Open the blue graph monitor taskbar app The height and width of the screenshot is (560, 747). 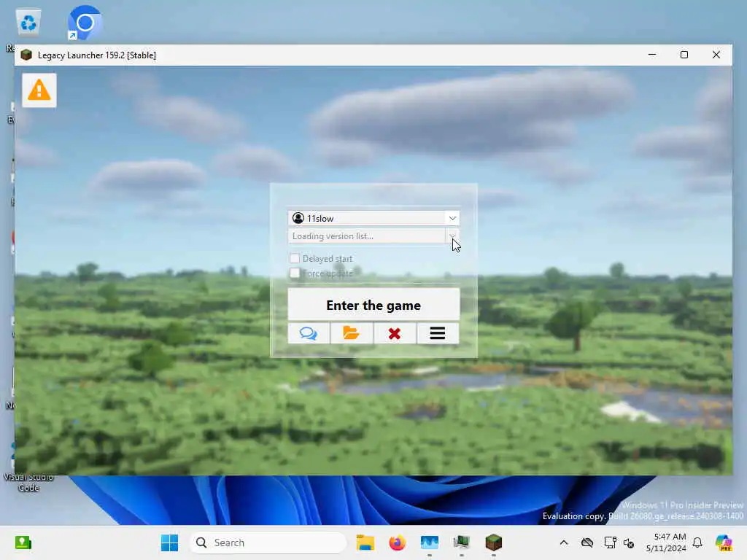[x=429, y=542]
